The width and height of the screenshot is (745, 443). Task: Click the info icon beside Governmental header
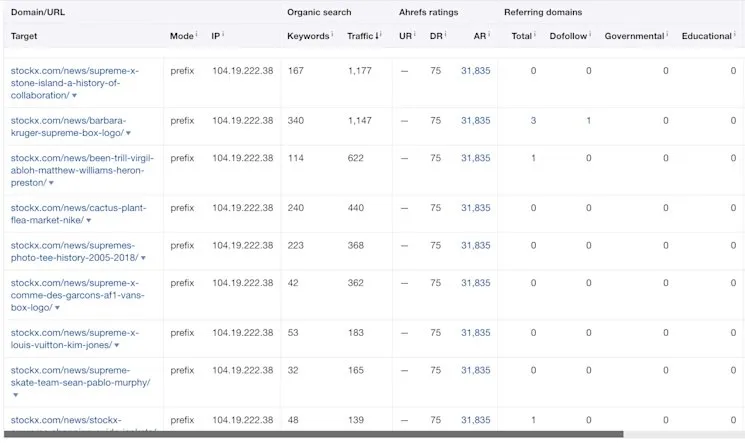point(667,34)
